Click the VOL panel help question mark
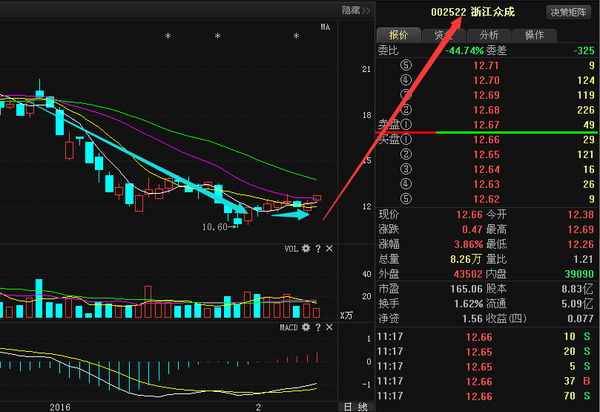Image resolution: width=600 pixels, height=412 pixels. (x=318, y=247)
